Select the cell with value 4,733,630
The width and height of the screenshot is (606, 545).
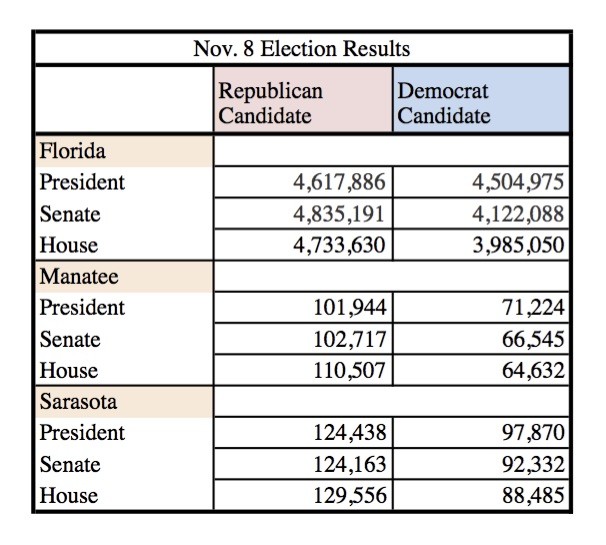click(x=300, y=245)
